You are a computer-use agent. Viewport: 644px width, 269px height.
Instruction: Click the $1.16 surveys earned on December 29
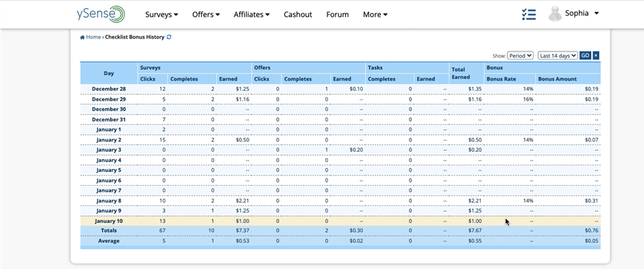[x=242, y=100]
